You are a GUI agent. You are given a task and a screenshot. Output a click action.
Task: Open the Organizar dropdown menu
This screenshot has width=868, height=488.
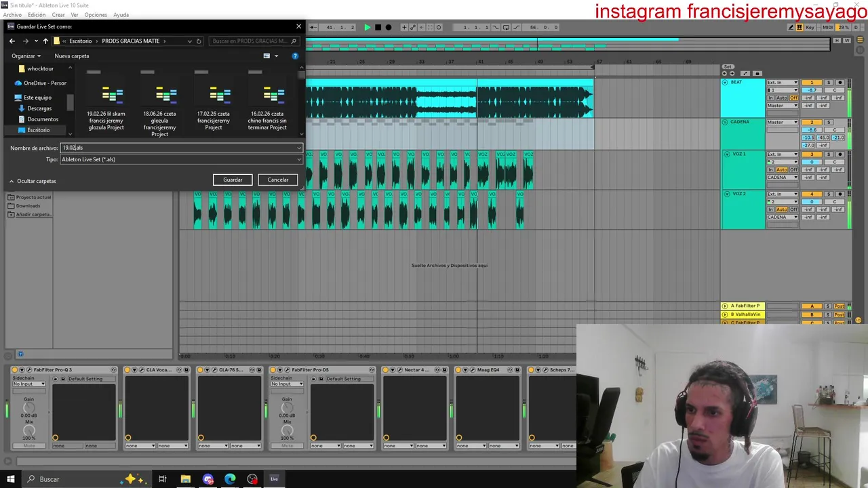[x=26, y=56]
